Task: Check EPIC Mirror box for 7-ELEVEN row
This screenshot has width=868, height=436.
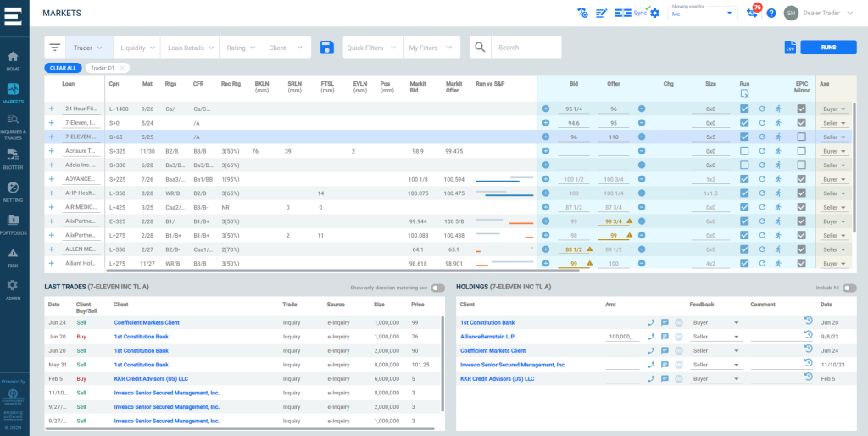Action: (x=801, y=137)
